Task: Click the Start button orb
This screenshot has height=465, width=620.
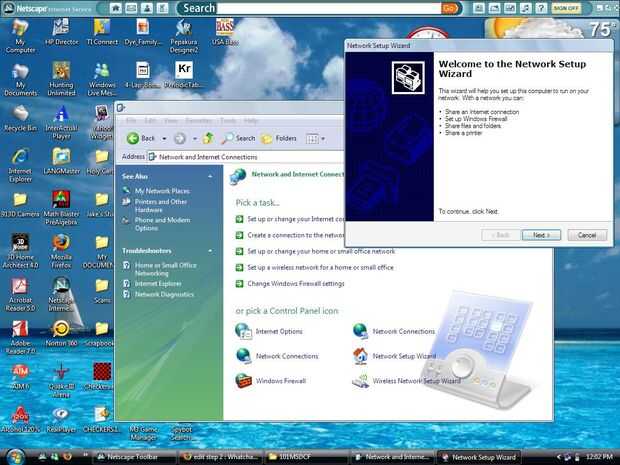Action: tap(15, 456)
